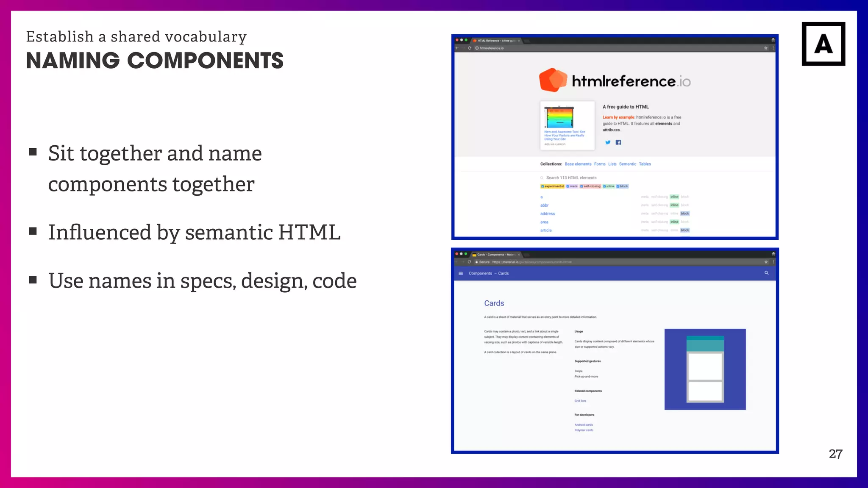Click the 'address' element link
Viewport: 868px width, 488px height.
(548, 213)
